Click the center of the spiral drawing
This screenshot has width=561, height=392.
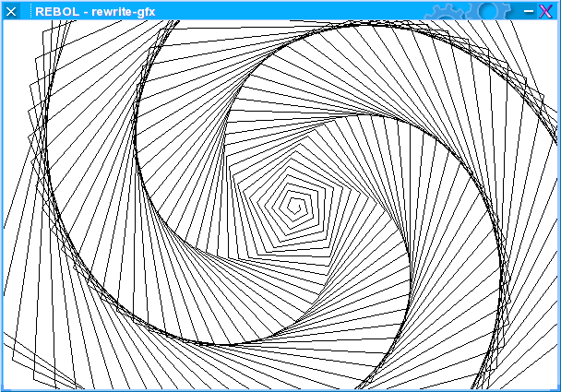tap(296, 207)
